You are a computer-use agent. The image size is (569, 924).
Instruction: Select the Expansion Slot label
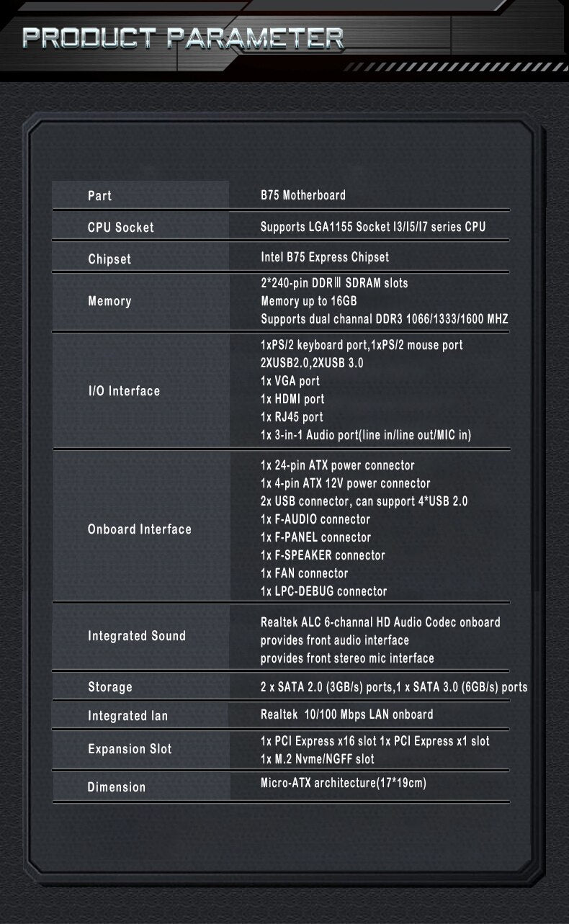click(130, 749)
